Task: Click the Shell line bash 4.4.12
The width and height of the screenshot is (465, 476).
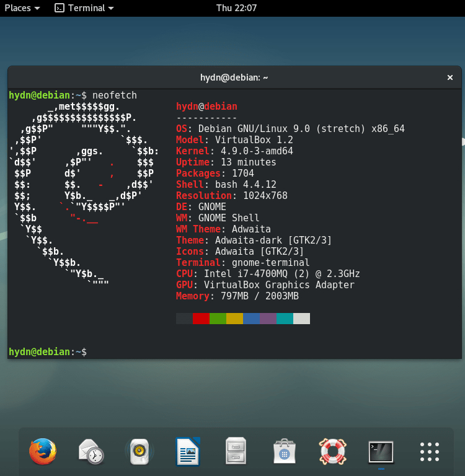Action: pyautogui.click(x=226, y=185)
